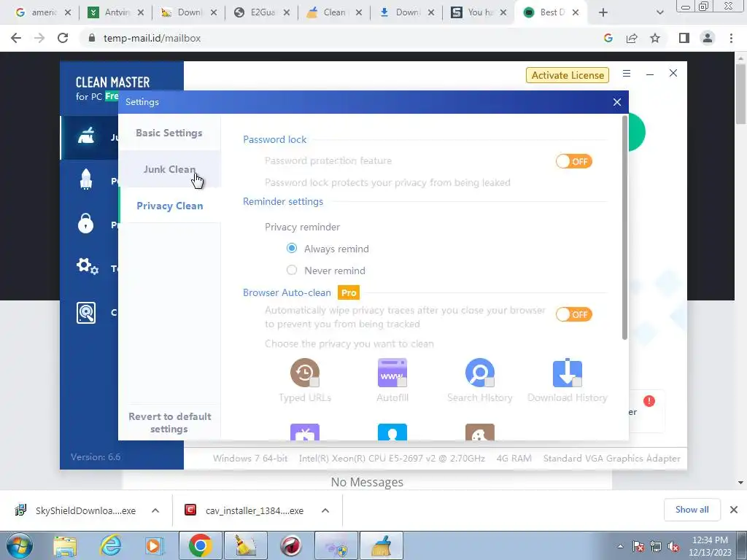This screenshot has height=560, width=747.
Task: Click the browser page vertical scrollbar
Action: pyautogui.click(x=740, y=94)
